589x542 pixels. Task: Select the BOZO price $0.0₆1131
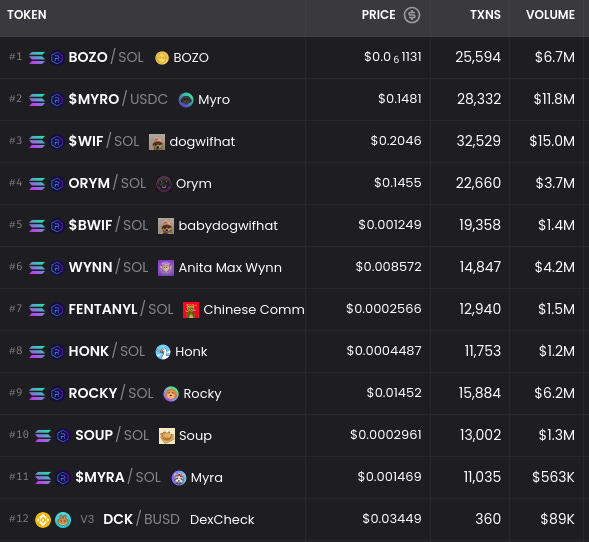click(393, 57)
